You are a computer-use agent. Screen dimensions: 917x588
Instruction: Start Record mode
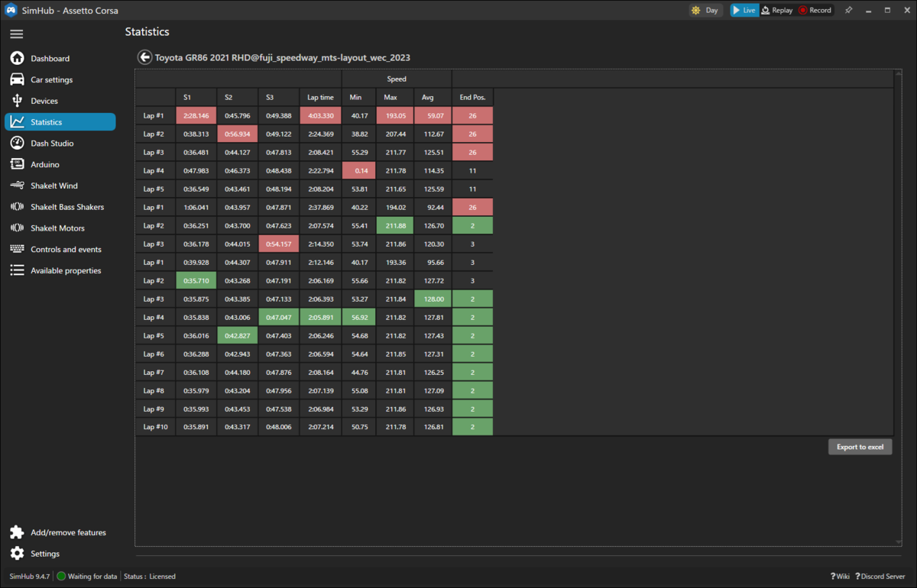pos(815,11)
